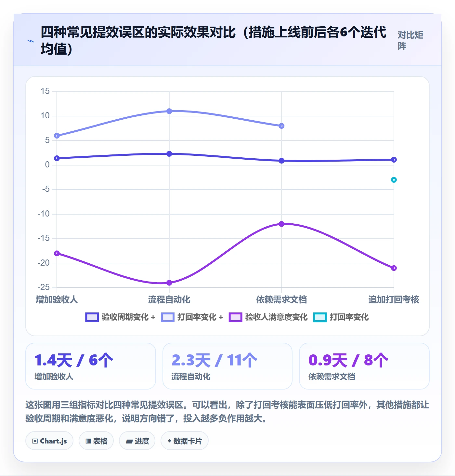The image size is (455, 476).
Task: Click the purple data point at 增加验收人
Action: pos(57,253)
